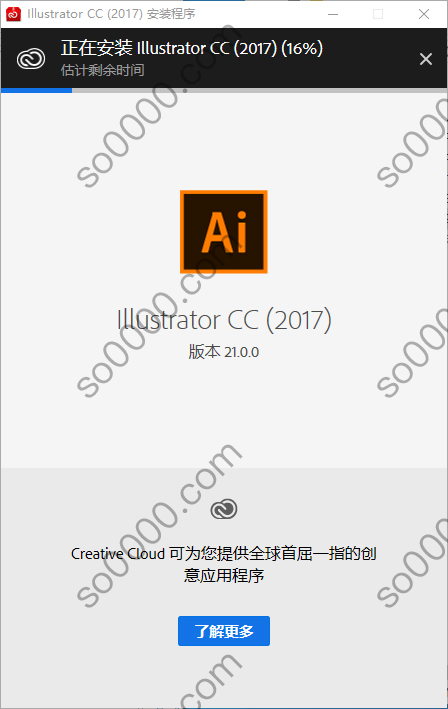Image resolution: width=448 pixels, height=709 pixels.
Task: Click the 了解更多 button
Action: pyautogui.click(x=224, y=631)
